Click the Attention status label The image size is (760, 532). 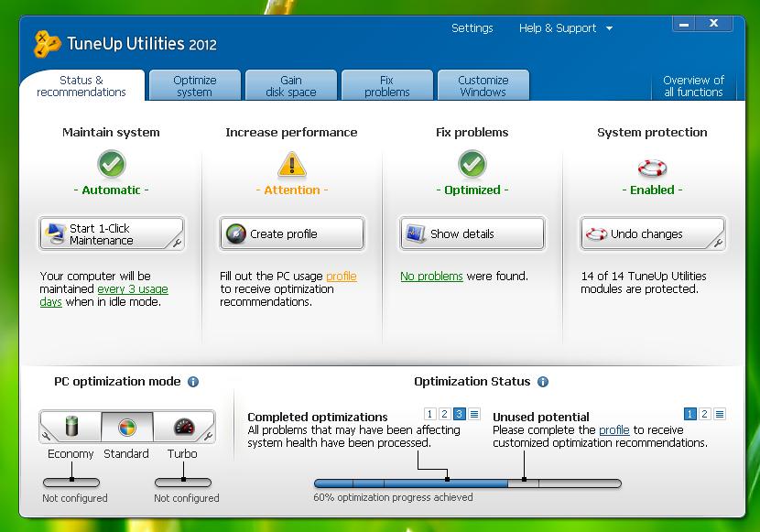[x=292, y=190]
